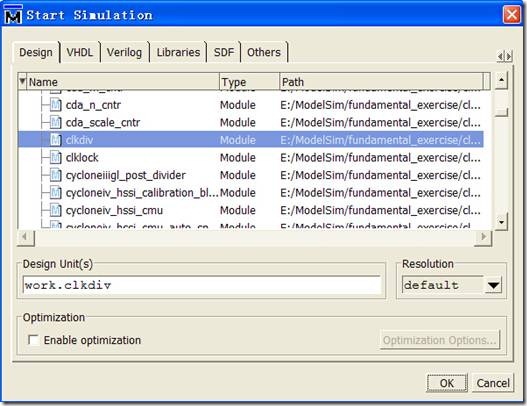
Task: Click the Design Unit(s) input field
Action: [x=202, y=285]
